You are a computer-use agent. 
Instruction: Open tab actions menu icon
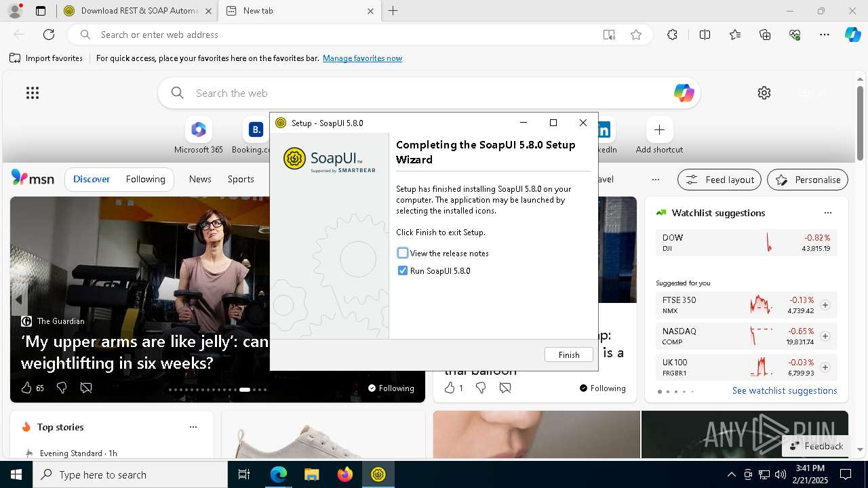pyautogui.click(x=41, y=11)
